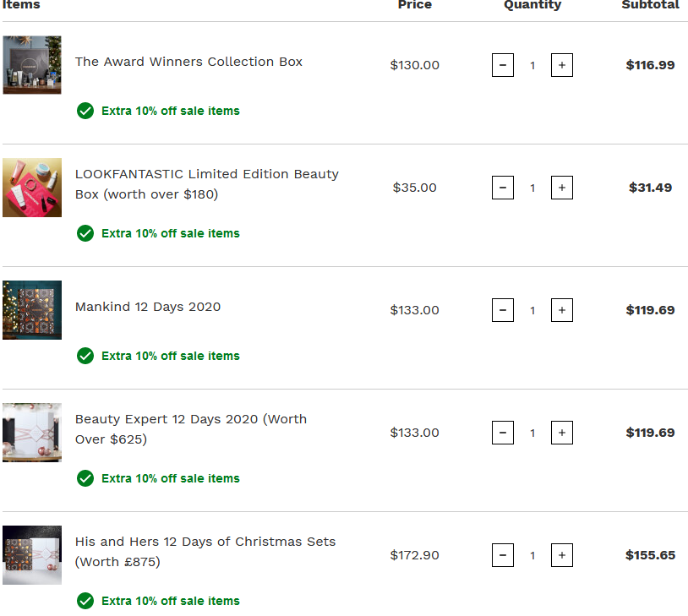Open The Award Winners Collection Box link
Image resolution: width=688 pixels, height=616 pixels.
pos(188,62)
